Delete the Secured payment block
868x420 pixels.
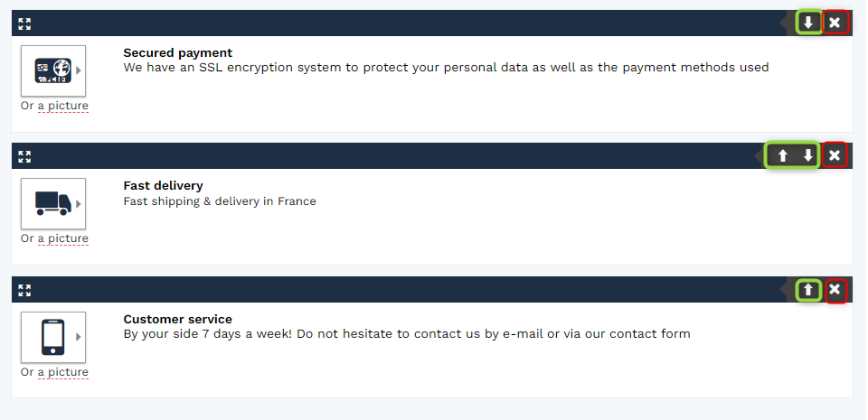click(x=835, y=23)
